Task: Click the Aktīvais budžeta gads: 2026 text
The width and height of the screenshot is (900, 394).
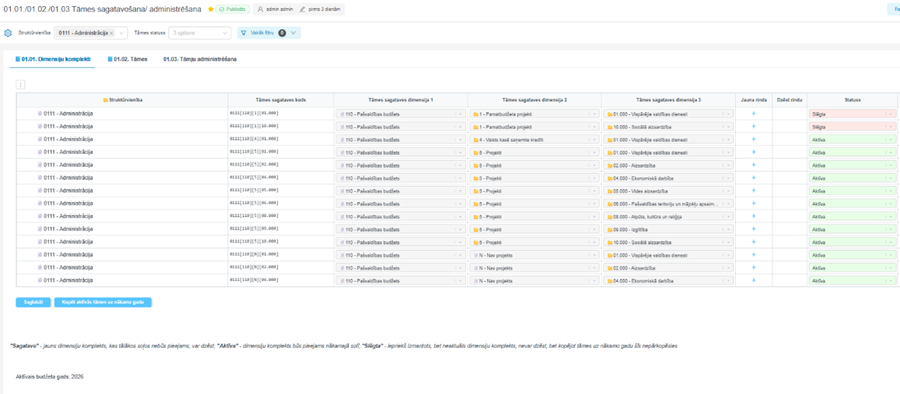Action: (50, 376)
